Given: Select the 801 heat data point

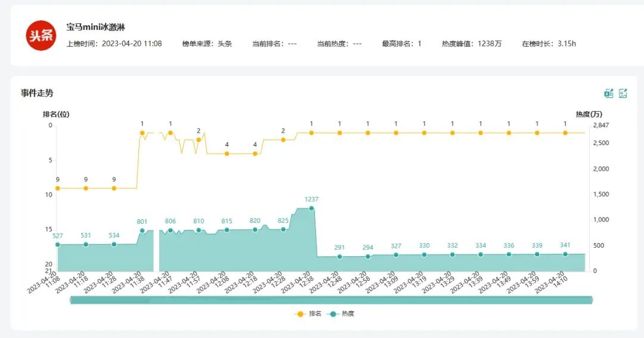Looking at the screenshot, I should [142, 231].
